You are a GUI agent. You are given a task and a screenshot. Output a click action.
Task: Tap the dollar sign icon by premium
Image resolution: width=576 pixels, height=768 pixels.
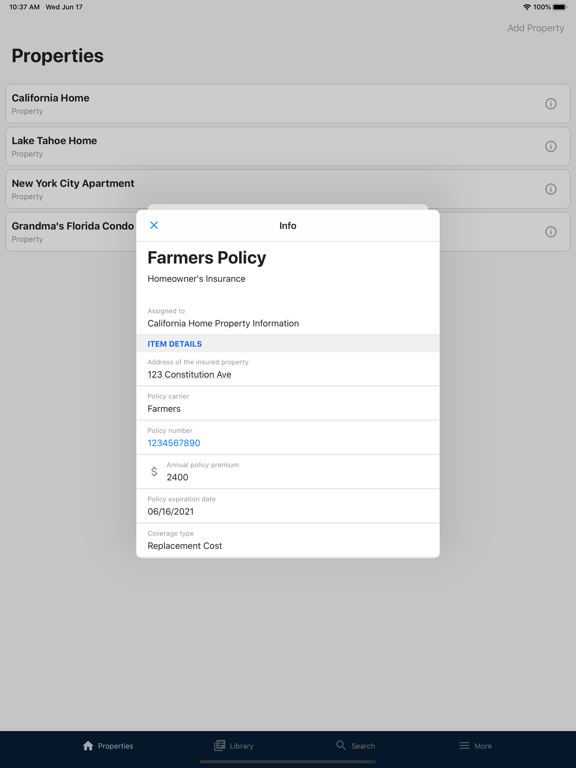pyautogui.click(x=154, y=472)
